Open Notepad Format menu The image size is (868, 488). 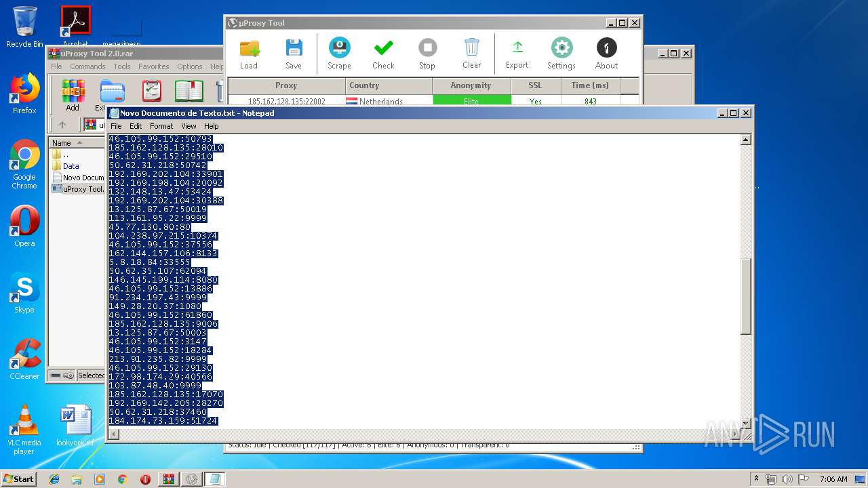161,126
